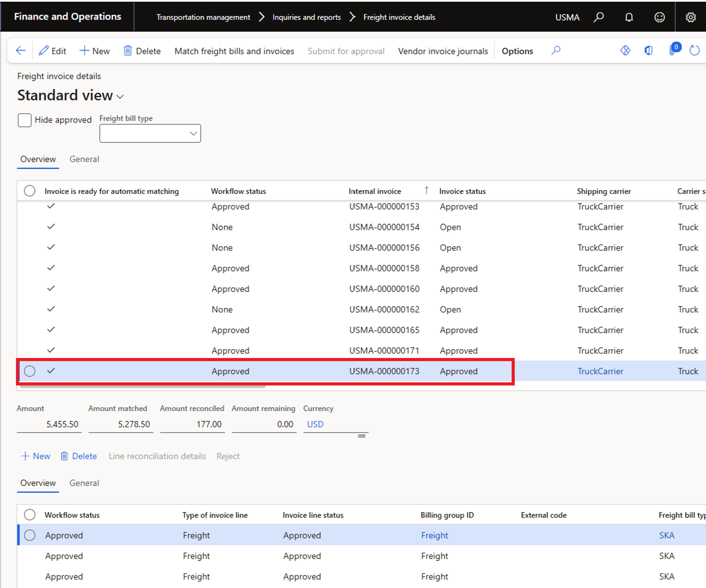The height and width of the screenshot is (588, 706).
Task: Switch to the lower General tab
Action: (x=84, y=483)
